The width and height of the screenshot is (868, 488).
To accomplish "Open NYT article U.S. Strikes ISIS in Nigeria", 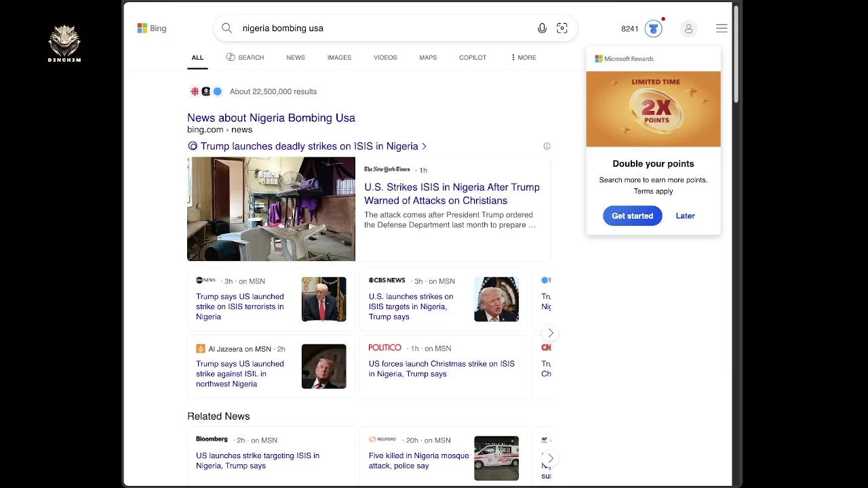I will [x=452, y=194].
